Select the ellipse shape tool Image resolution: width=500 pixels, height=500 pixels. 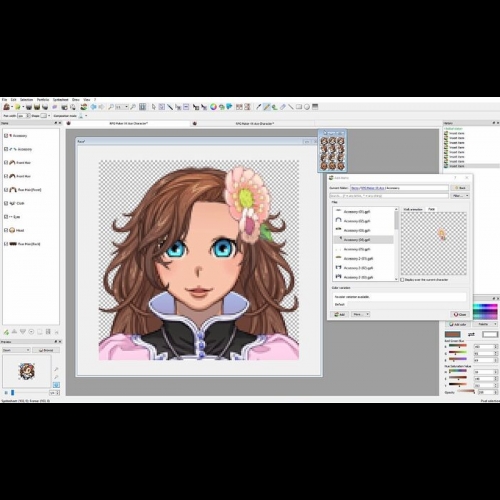307,107
